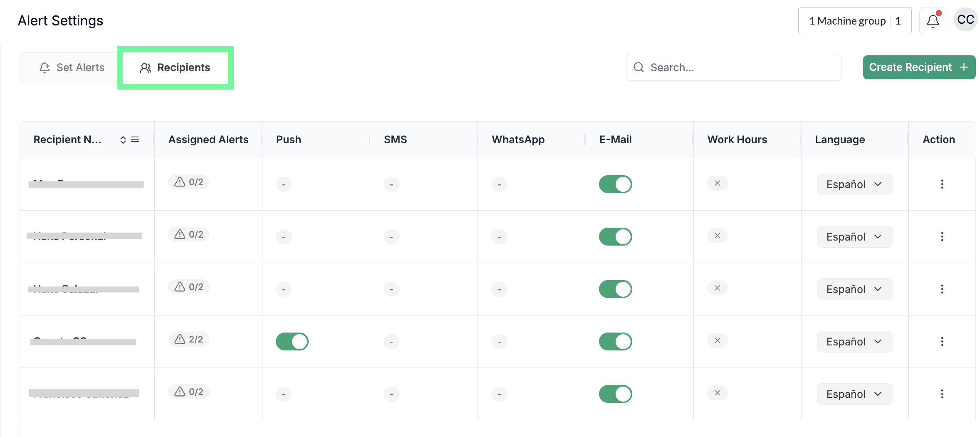Click the WhatsApp dash indicator in first row

499,184
